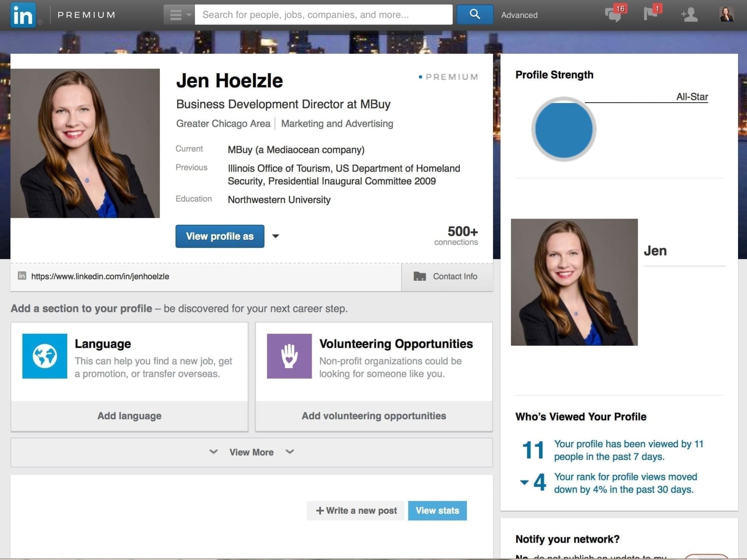
Task: Click the Profile Strength All-Star meter
Action: [x=563, y=129]
